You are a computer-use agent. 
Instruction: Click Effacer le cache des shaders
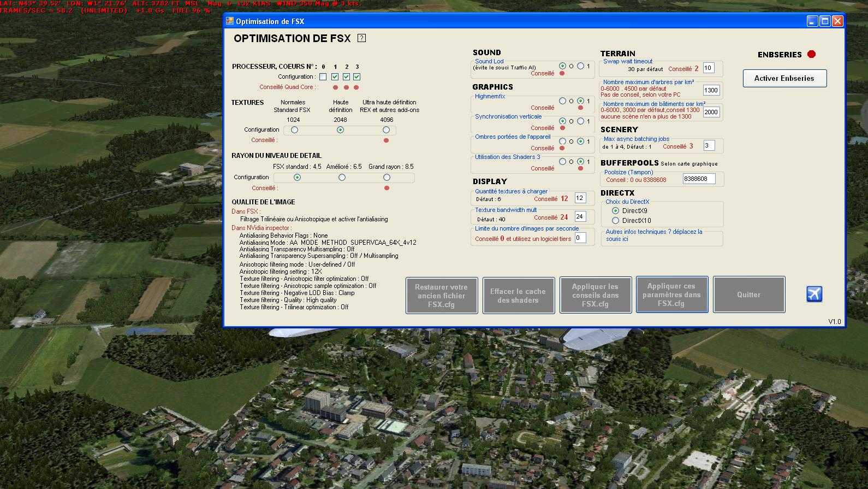click(518, 296)
